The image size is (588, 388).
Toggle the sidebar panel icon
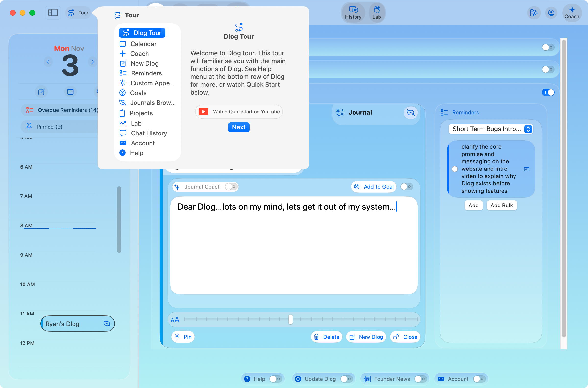[53, 13]
